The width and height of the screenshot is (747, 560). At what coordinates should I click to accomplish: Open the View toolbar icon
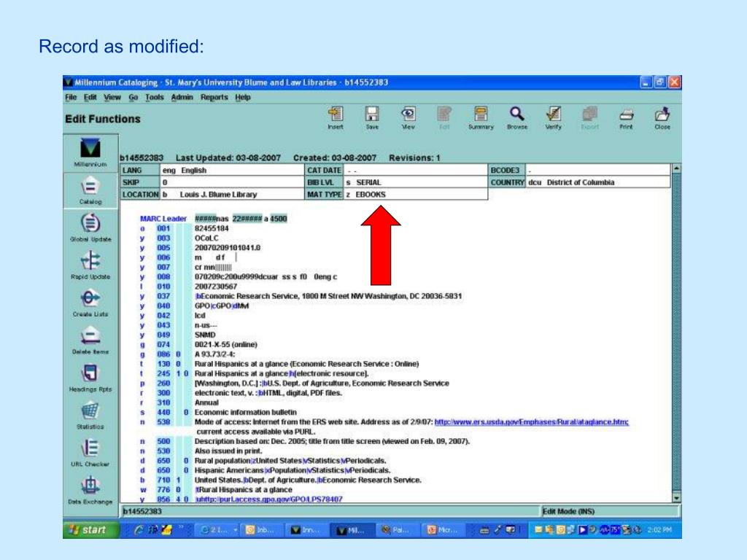(409, 117)
